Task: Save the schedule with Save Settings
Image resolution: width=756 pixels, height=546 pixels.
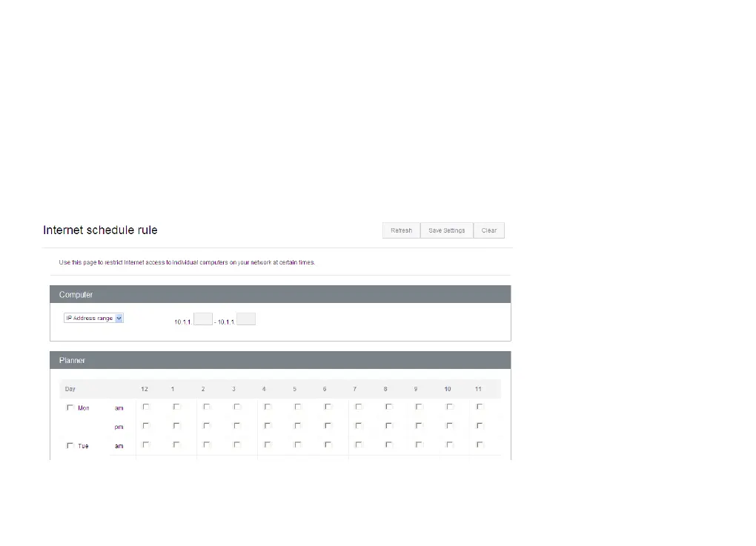Action: pos(446,230)
